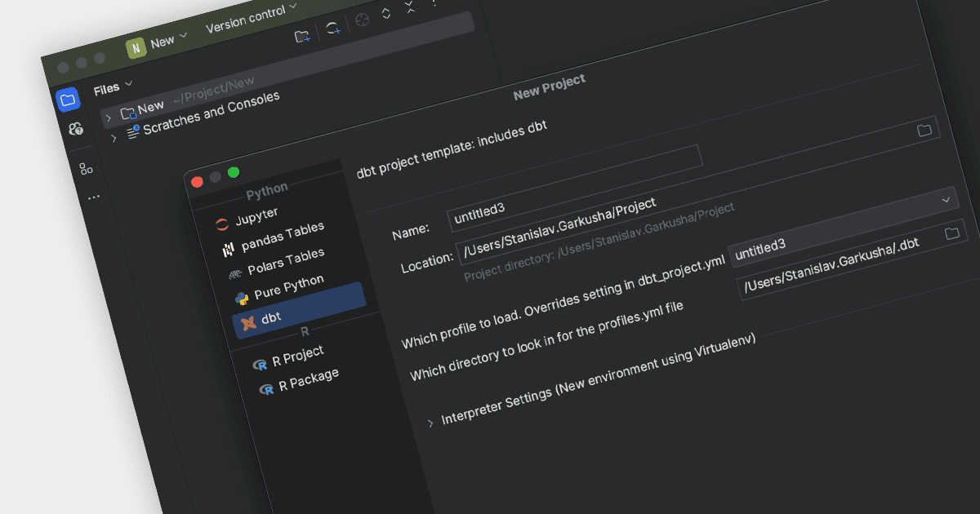
Task: Expand the New project folder chevron
Action: [109, 119]
